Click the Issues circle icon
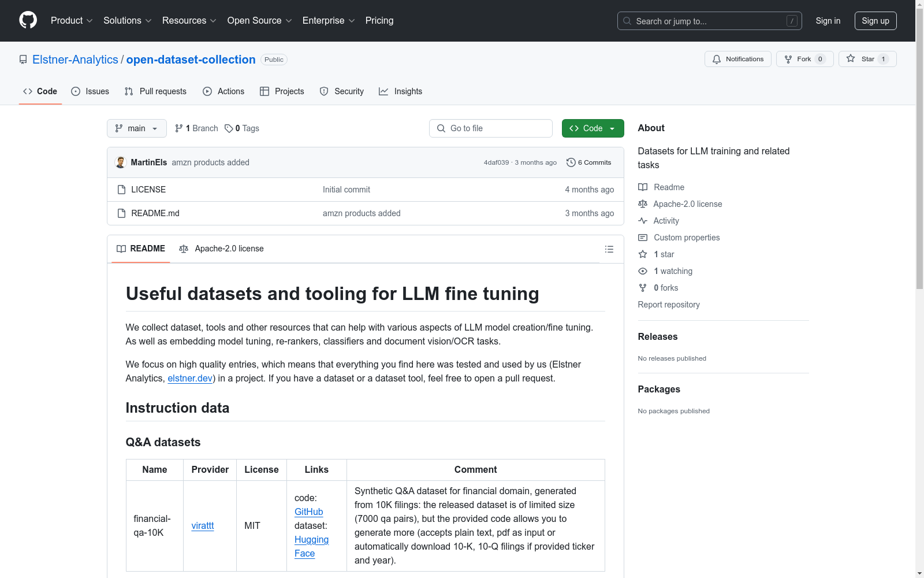Screen dimensions: 924x578 pyautogui.click(x=76, y=91)
